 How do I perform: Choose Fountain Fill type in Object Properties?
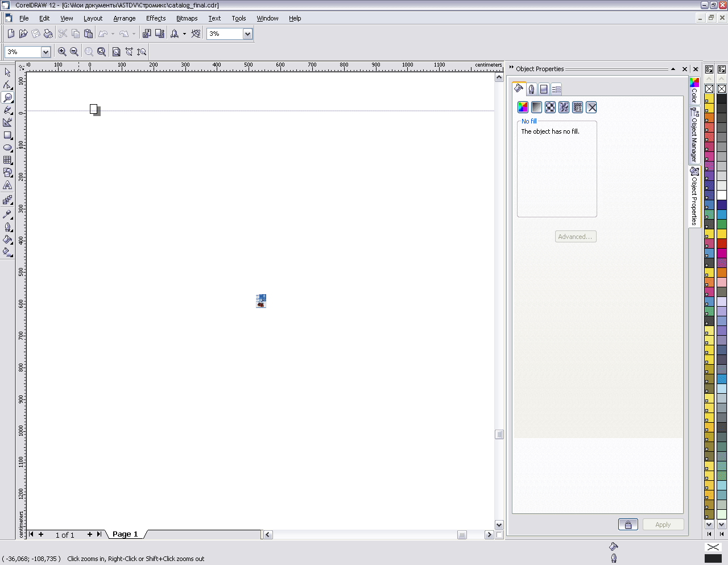pyautogui.click(x=536, y=107)
